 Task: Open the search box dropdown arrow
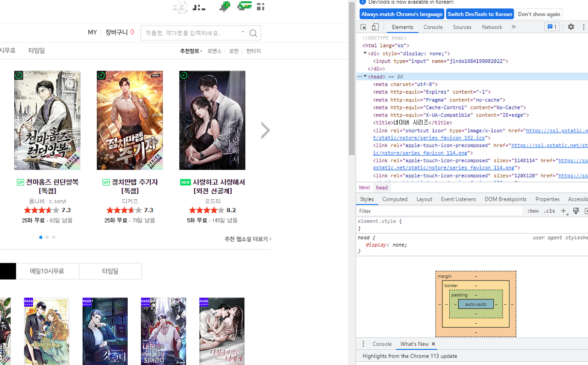[x=243, y=32]
